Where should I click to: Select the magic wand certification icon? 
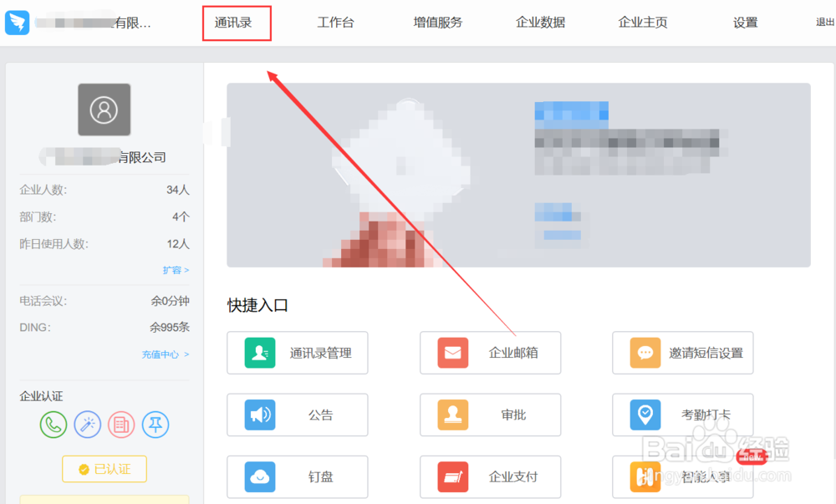87,425
